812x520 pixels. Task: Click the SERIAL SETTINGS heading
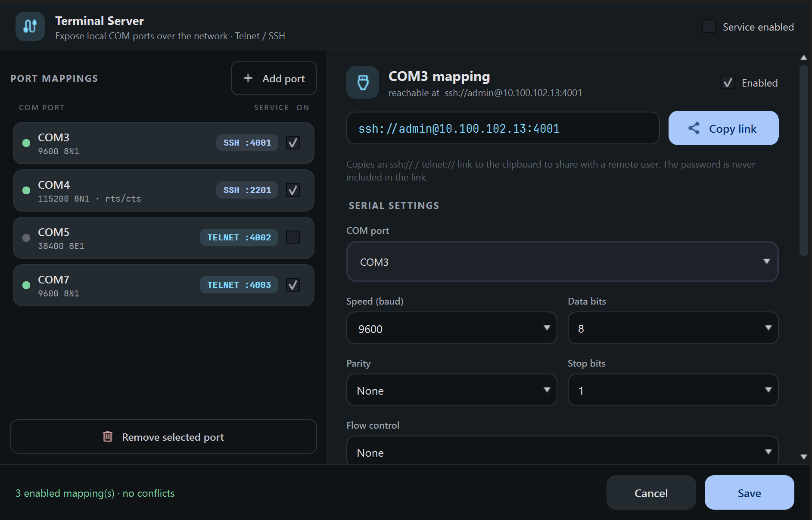[x=394, y=206]
